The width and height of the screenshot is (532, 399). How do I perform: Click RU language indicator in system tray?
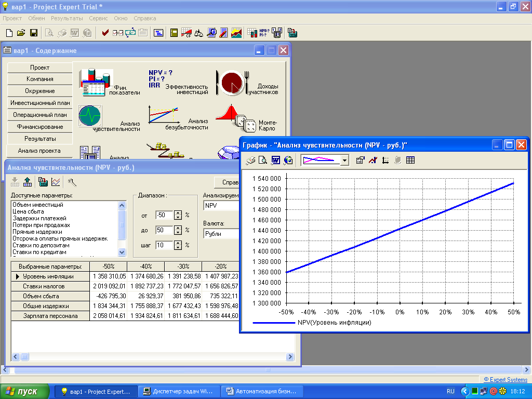pos(450,392)
